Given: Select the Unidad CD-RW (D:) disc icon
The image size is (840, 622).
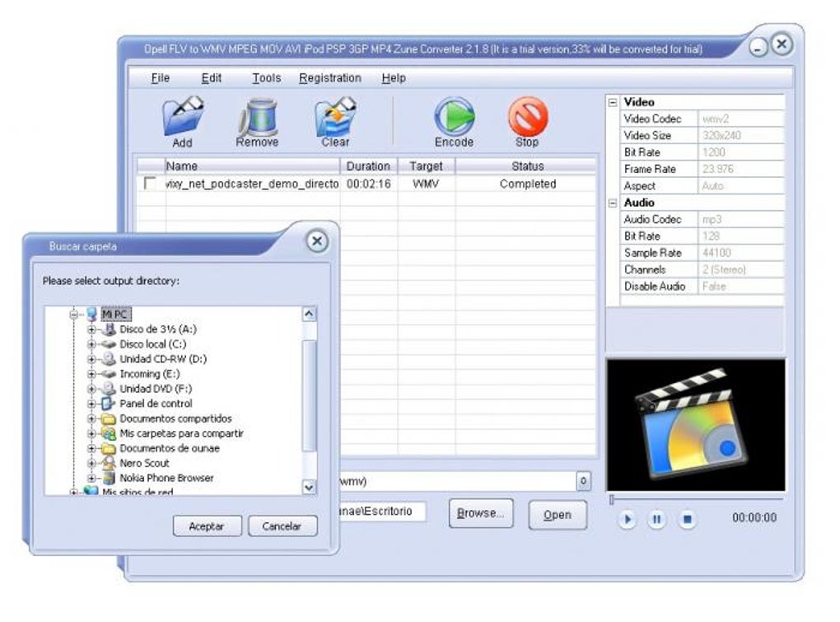Looking at the screenshot, I should [109, 359].
